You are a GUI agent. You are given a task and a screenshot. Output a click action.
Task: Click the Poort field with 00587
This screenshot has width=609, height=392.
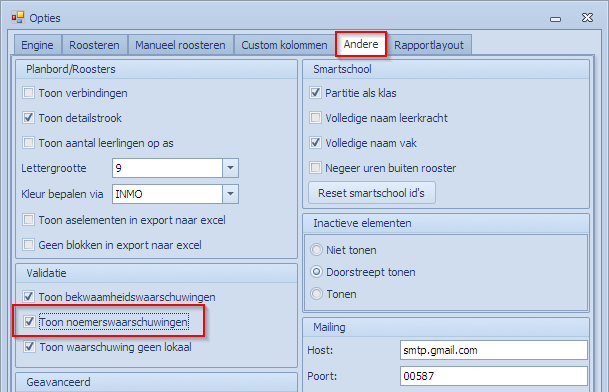coord(494,376)
